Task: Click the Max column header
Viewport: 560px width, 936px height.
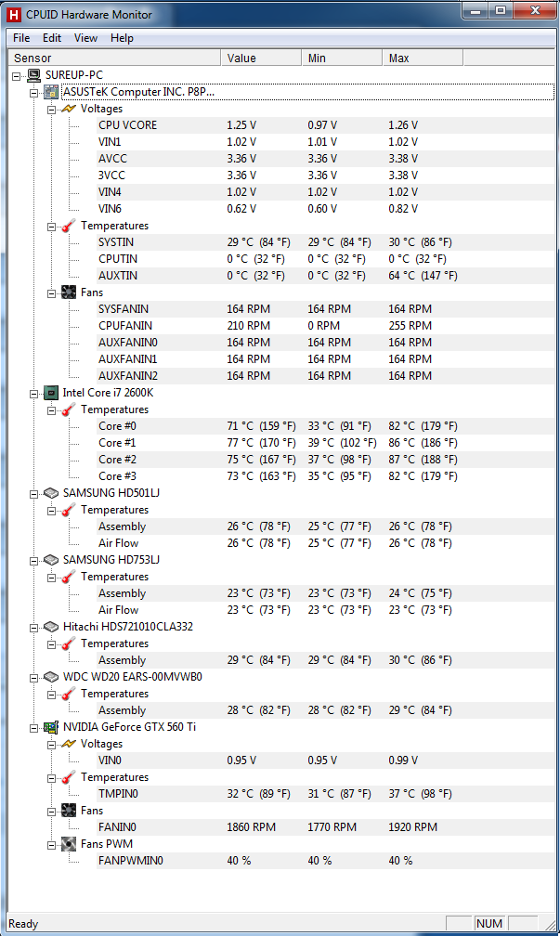Action: tap(422, 58)
